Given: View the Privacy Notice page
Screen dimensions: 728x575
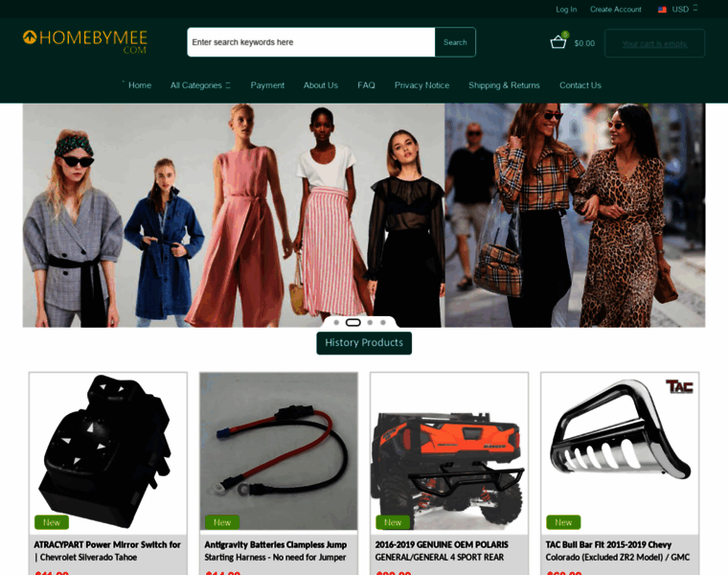Looking at the screenshot, I should tap(422, 85).
